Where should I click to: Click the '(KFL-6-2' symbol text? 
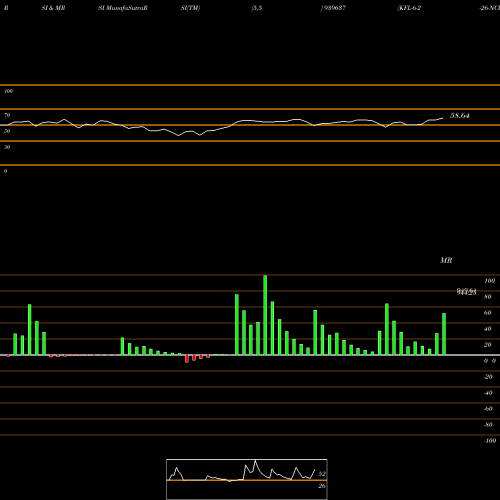[x=409, y=8]
